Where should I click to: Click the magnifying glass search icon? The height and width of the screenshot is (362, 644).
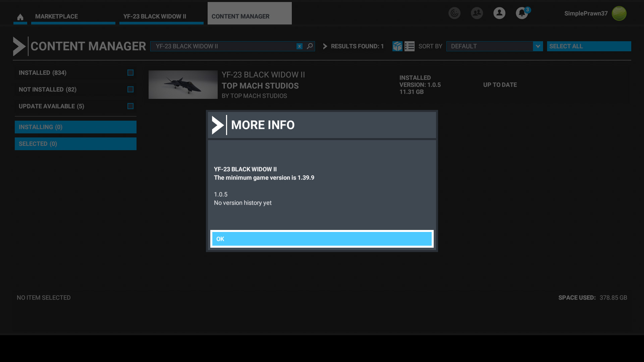point(310,46)
